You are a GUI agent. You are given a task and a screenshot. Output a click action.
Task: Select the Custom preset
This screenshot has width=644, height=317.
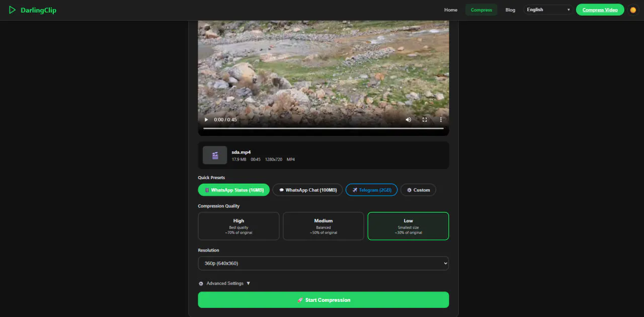point(418,190)
